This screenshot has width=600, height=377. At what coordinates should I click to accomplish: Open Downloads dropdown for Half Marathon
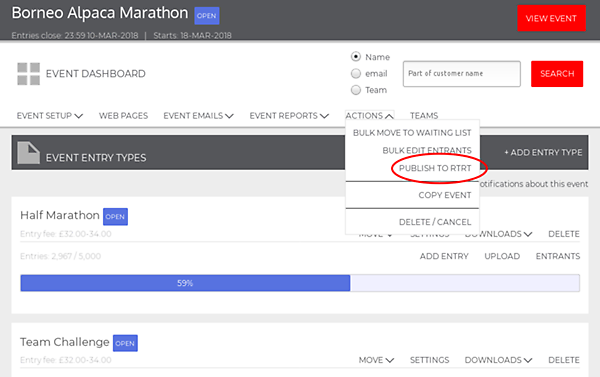click(x=498, y=234)
